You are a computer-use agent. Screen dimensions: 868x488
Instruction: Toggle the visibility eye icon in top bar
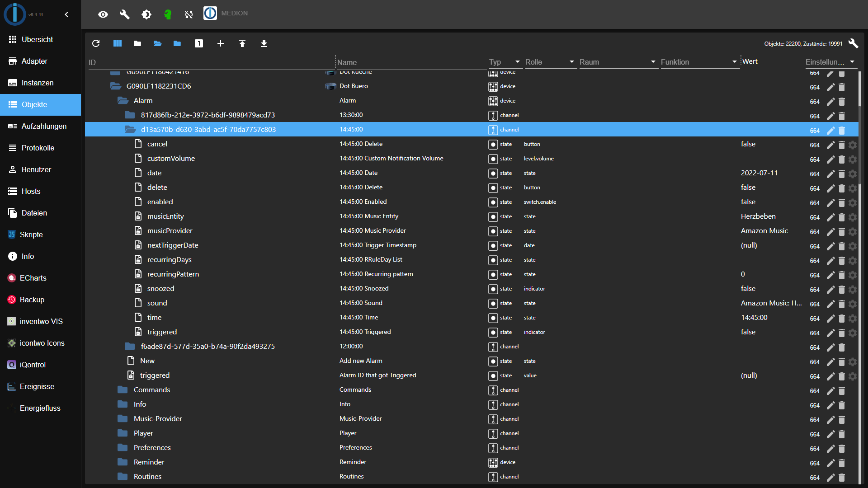pyautogui.click(x=103, y=14)
